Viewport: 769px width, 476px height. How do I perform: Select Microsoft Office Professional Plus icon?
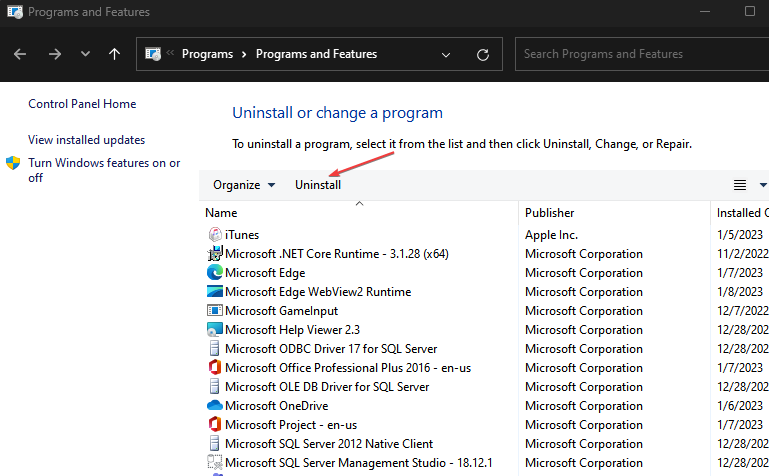(214, 368)
